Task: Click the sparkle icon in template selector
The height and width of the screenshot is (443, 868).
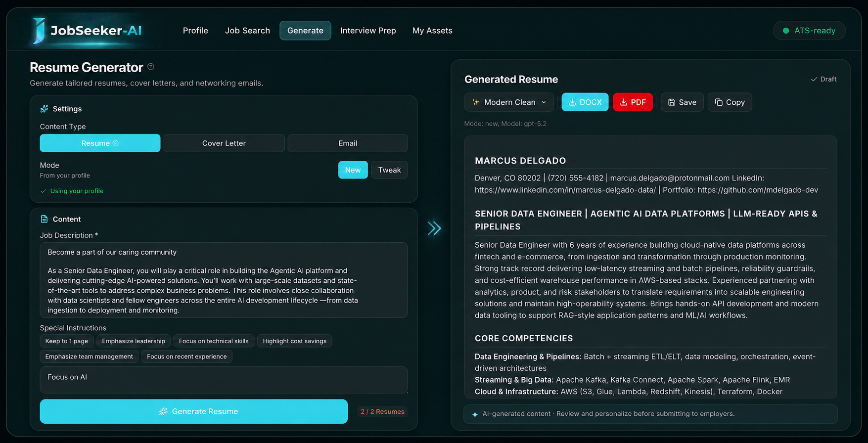Action: (476, 102)
